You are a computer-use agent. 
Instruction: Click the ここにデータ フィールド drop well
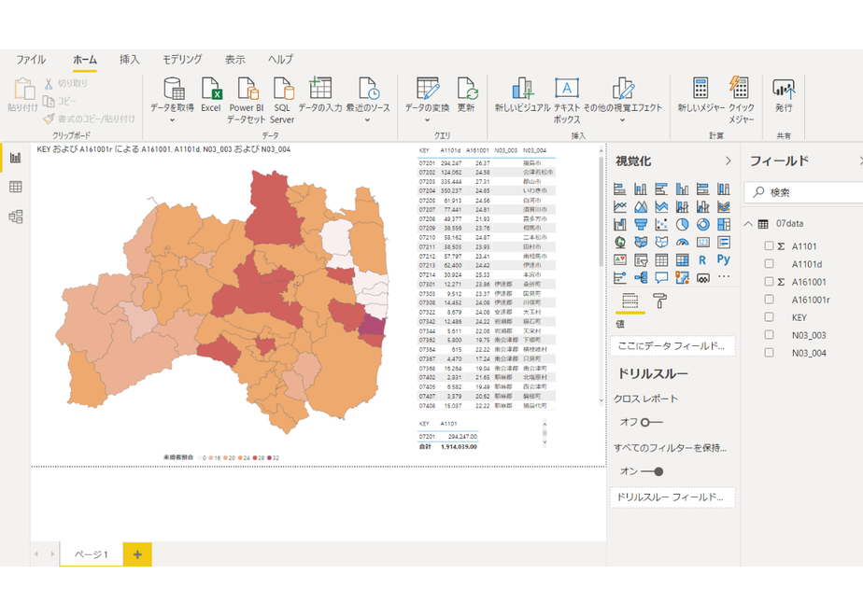[x=672, y=346]
